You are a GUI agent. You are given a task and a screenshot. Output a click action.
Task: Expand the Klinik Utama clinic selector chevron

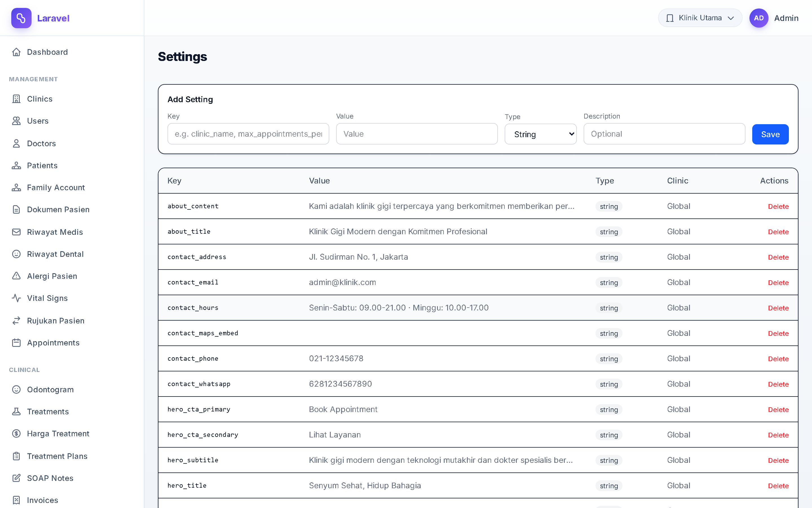pos(731,18)
